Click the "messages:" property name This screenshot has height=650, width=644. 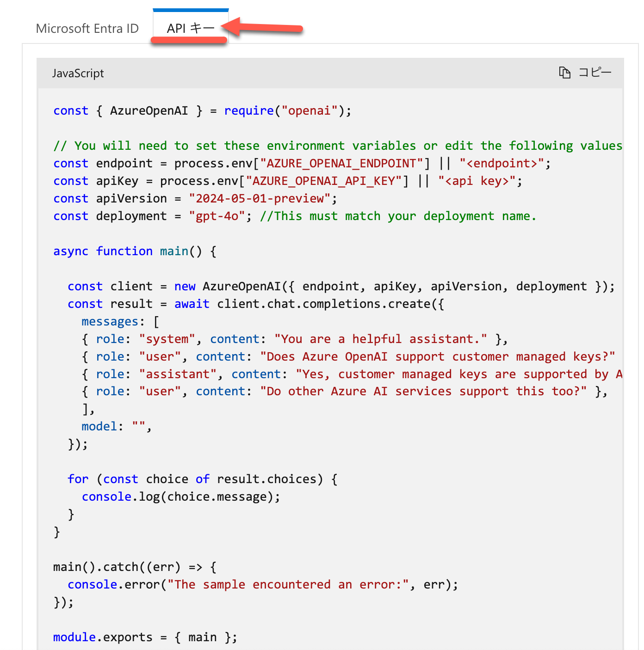tap(113, 322)
